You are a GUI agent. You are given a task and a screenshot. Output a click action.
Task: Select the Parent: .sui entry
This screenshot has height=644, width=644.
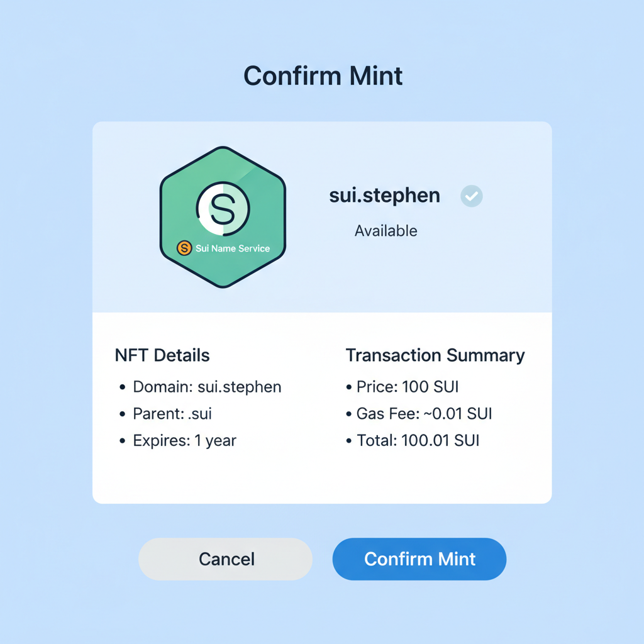click(x=172, y=414)
